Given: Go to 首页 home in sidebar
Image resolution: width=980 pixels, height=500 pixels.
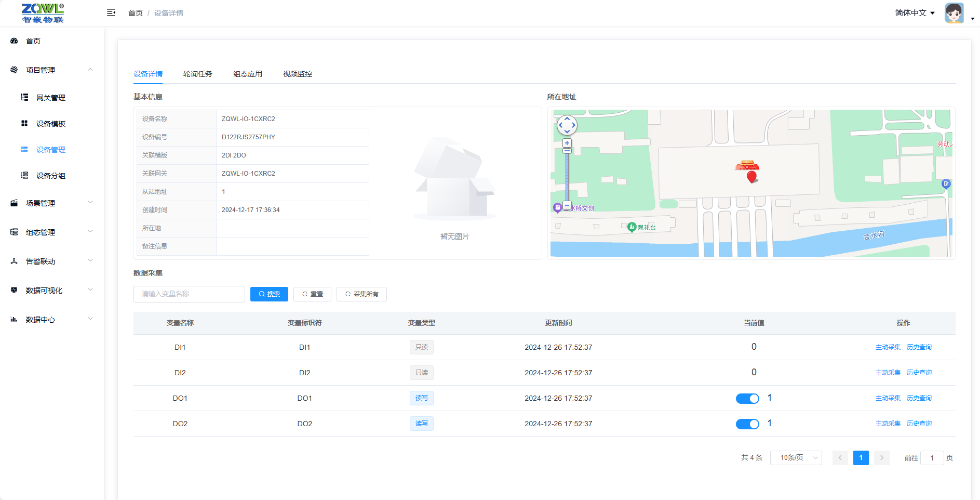Looking at the screenshot, I should [x=33, y=41].
